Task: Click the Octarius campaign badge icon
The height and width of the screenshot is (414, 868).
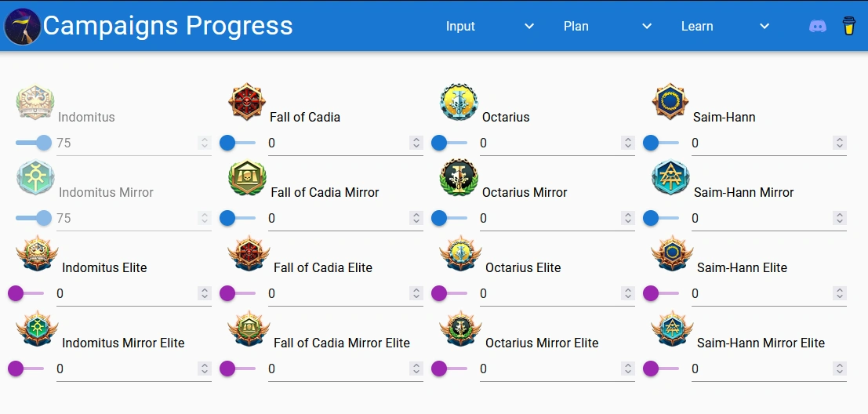Action: (x=459, y=103)
